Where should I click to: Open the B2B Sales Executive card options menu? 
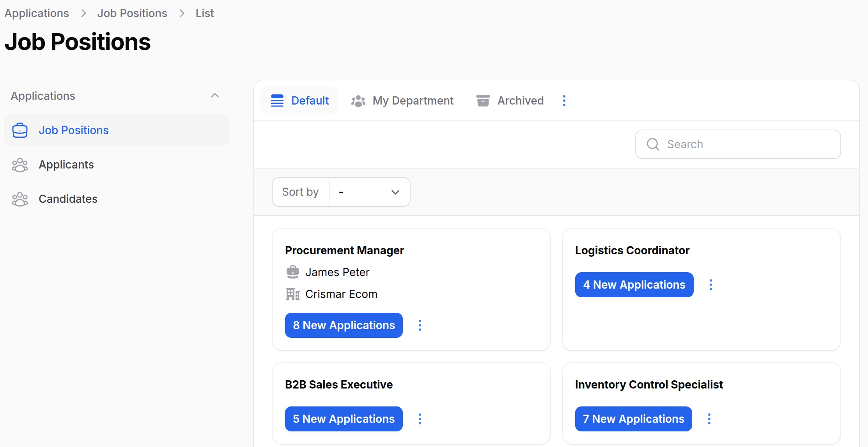click(x=420, y=419)
